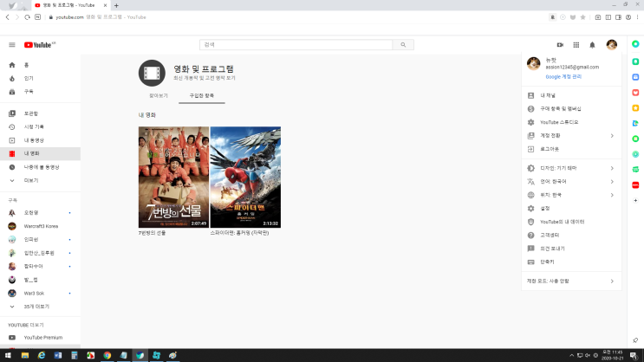The image size is (644, 362).
Task: Open Word from the taskbar
Action: pyautogui.click(x=58, y=355)
